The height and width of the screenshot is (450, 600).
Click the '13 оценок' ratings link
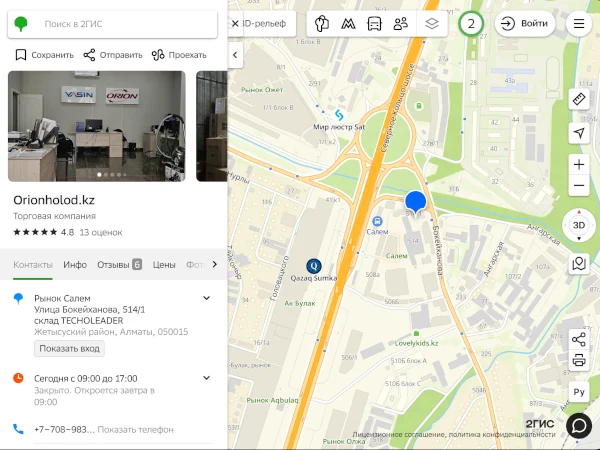101,232
